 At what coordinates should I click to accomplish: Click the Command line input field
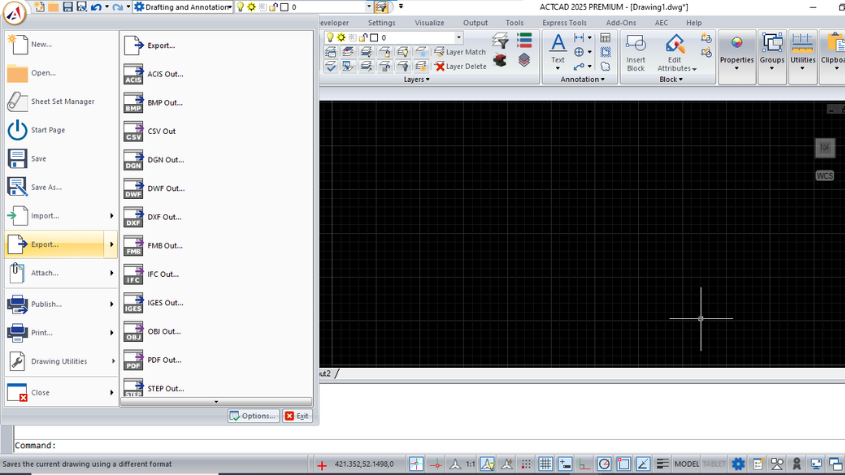point(428,445)
